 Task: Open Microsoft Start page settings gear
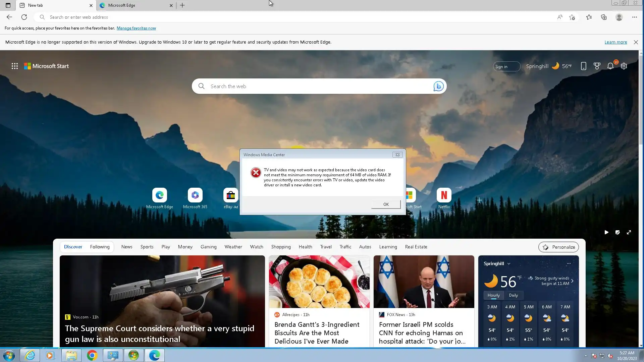point(624,66)
